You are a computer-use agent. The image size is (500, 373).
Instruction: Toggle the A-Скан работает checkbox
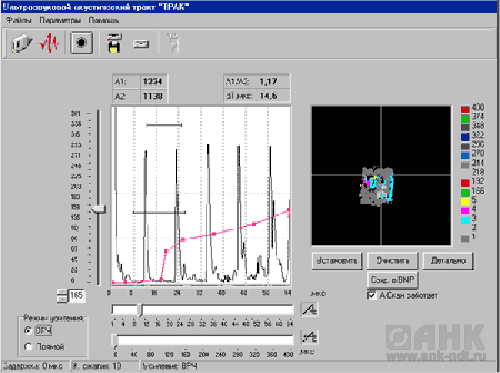[371, 296]
